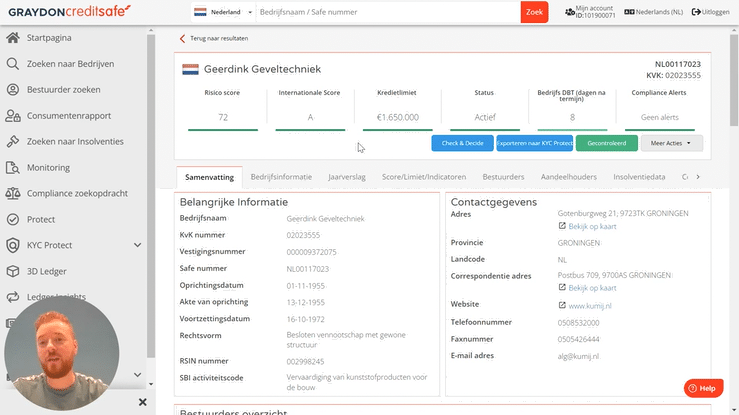Click the sidebar vertical scrollbar

coord(151,195)
